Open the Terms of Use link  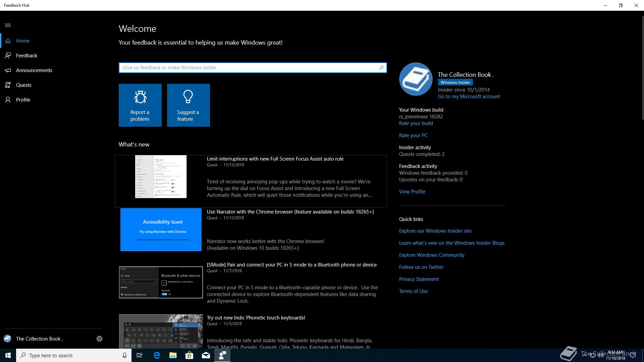[x=413, y=291]
